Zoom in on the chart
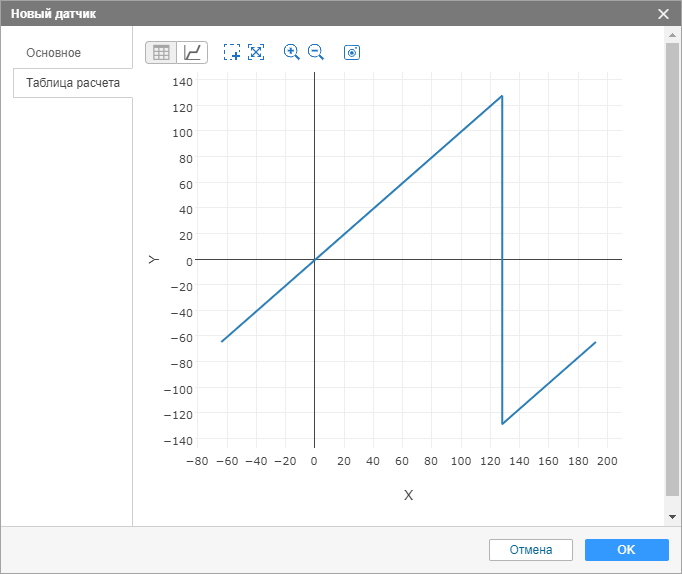This screenshot has width=682, height=574. pos(291,52)
